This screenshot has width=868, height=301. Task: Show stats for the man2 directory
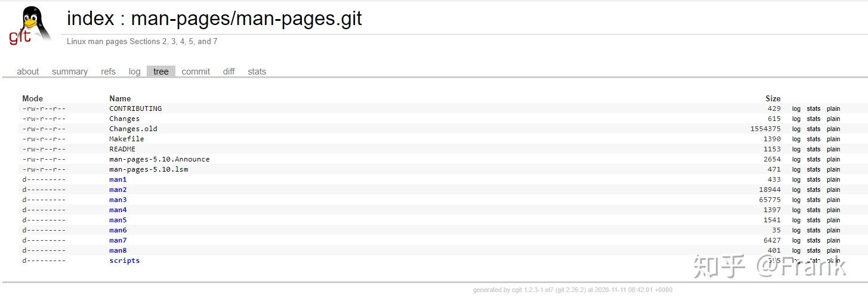pos(813,190)
